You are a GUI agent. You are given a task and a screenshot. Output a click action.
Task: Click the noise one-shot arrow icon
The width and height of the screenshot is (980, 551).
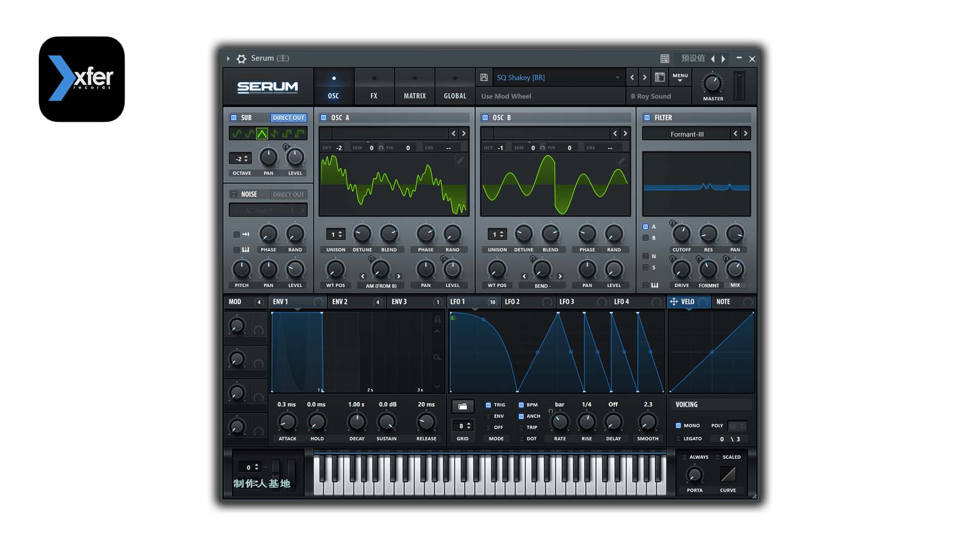246,234
